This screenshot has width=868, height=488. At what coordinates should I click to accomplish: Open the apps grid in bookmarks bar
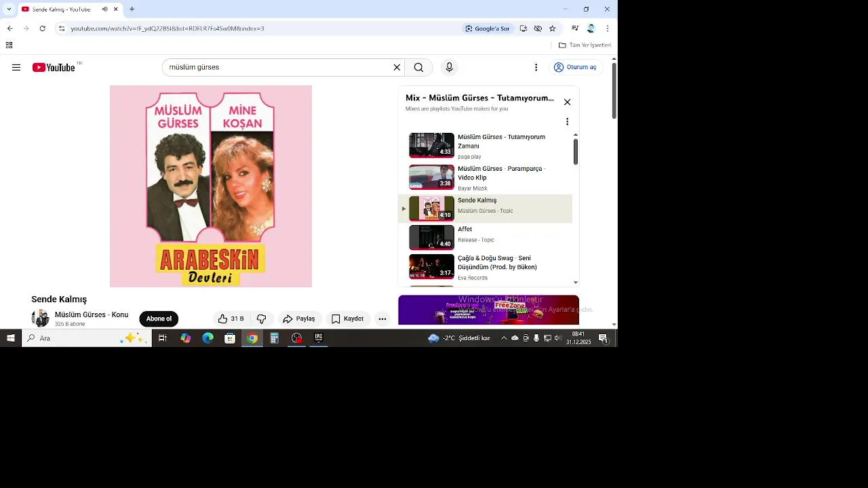pos(9,45)
